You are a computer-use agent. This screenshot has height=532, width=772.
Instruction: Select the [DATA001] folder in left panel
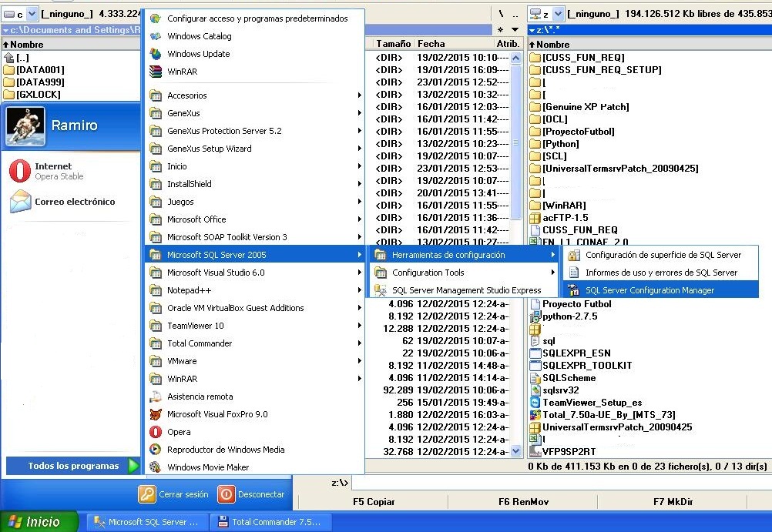40,70
